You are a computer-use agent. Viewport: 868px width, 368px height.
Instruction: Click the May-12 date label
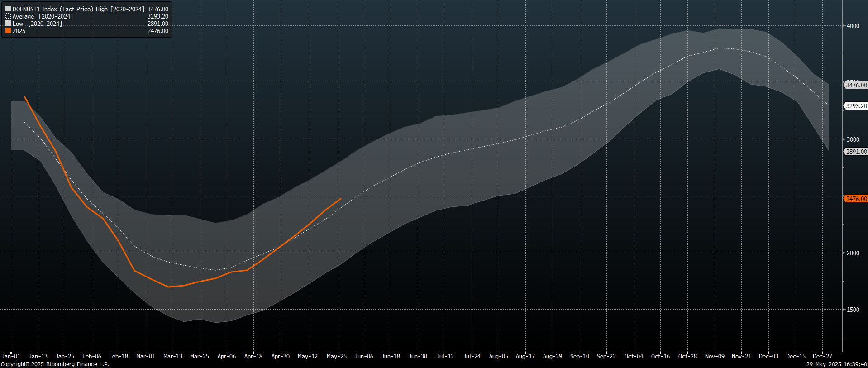[x=308, y=356]
